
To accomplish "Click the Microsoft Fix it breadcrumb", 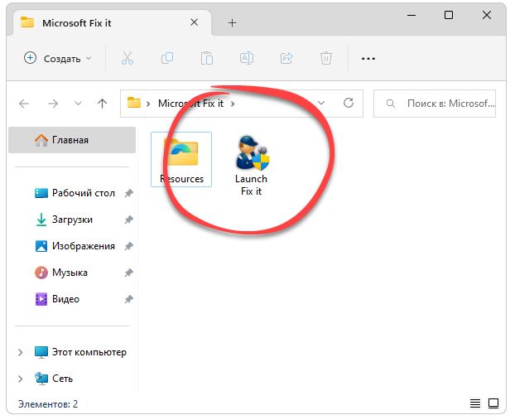I will click(x=190, y=104).
